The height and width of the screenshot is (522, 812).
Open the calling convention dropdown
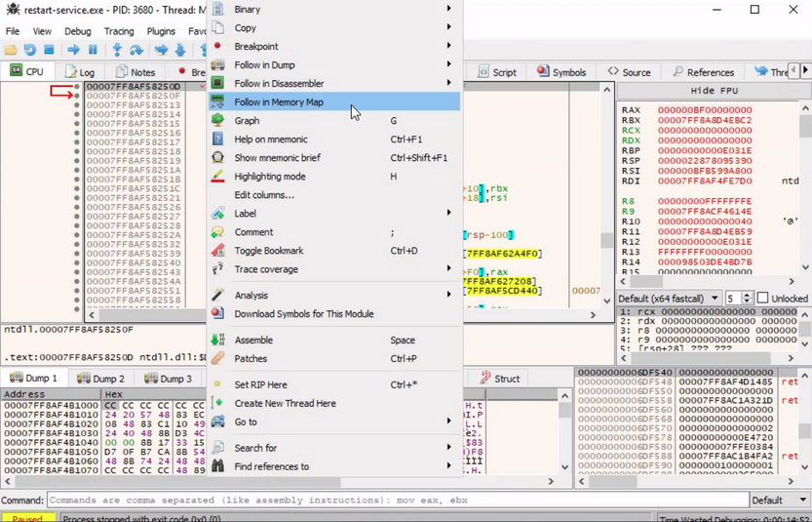tap(668, 298)
